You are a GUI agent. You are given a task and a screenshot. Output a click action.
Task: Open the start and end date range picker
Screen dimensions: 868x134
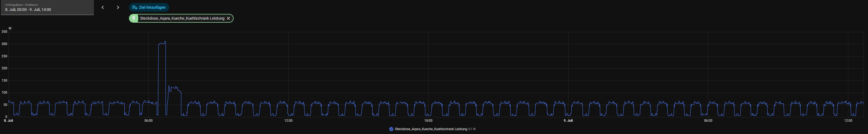point(47,7)
